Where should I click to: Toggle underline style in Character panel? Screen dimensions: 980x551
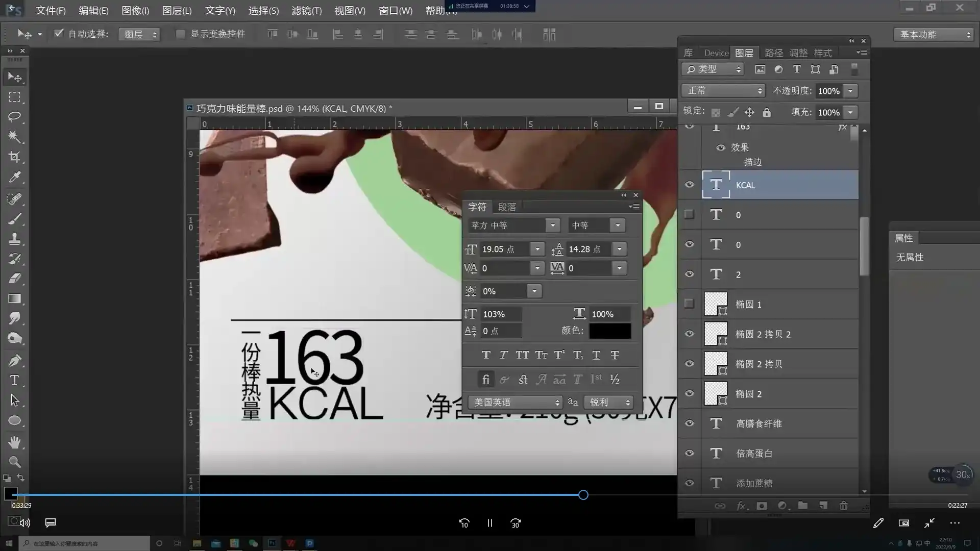click(596, 355)
